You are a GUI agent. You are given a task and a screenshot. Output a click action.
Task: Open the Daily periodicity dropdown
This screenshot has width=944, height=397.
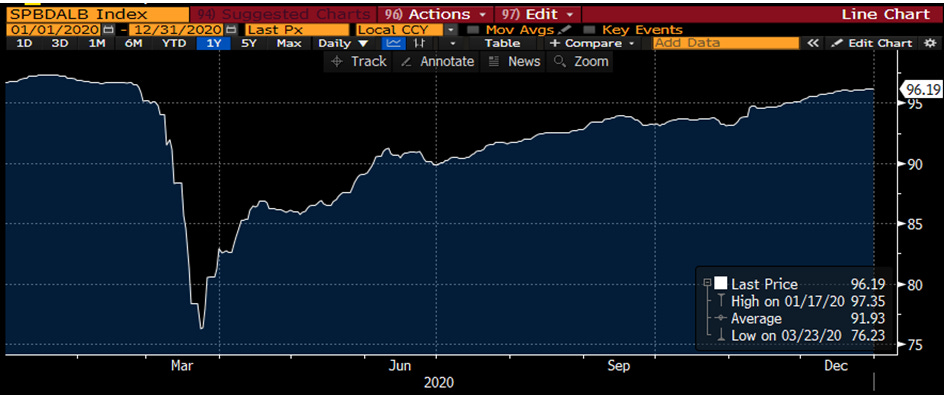[344, 43]
